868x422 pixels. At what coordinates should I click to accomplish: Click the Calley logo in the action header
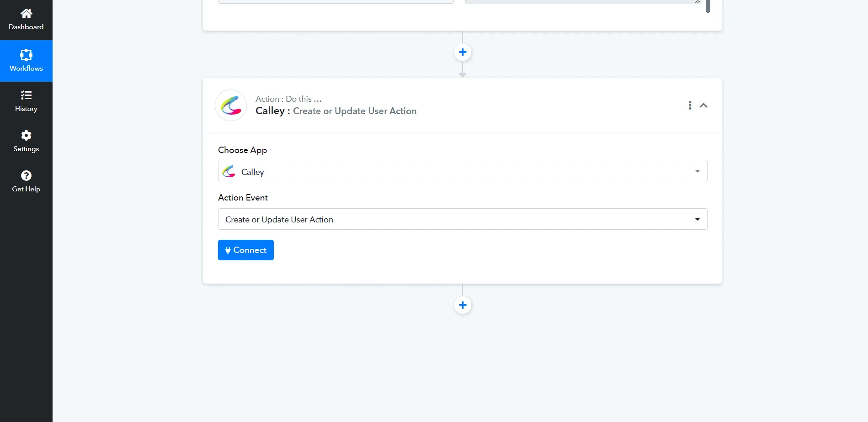click(231, 105)
